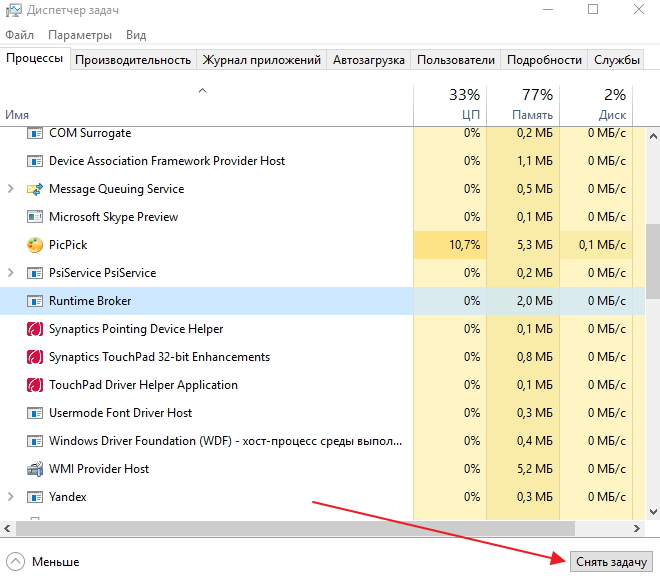
Task: Expand the Message Queuing Service group
Action: pyautogui.click(x=11, y=189)
